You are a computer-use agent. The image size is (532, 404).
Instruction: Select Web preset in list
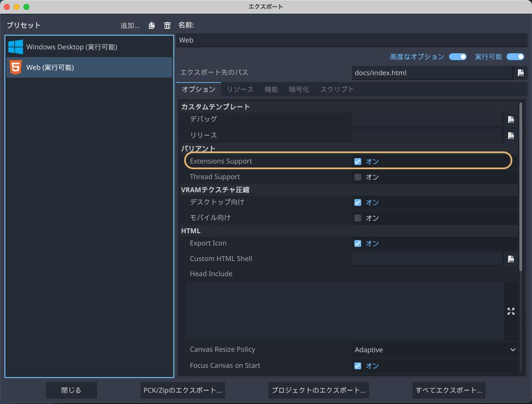[x=89, y=68]
